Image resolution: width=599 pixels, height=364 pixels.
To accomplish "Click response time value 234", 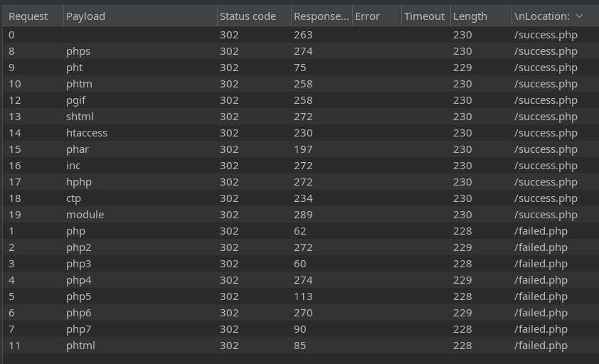I will (x=303, y=198).
